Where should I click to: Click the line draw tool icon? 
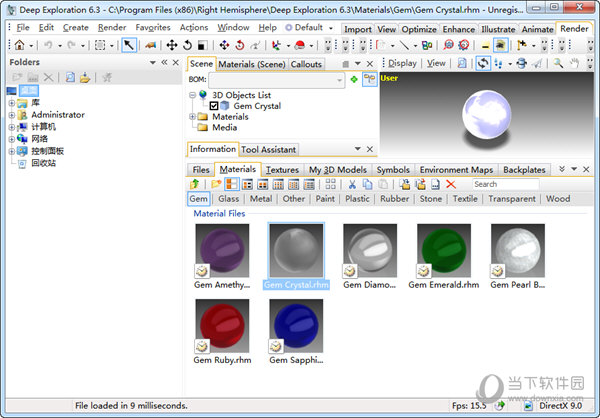[404, 45]
